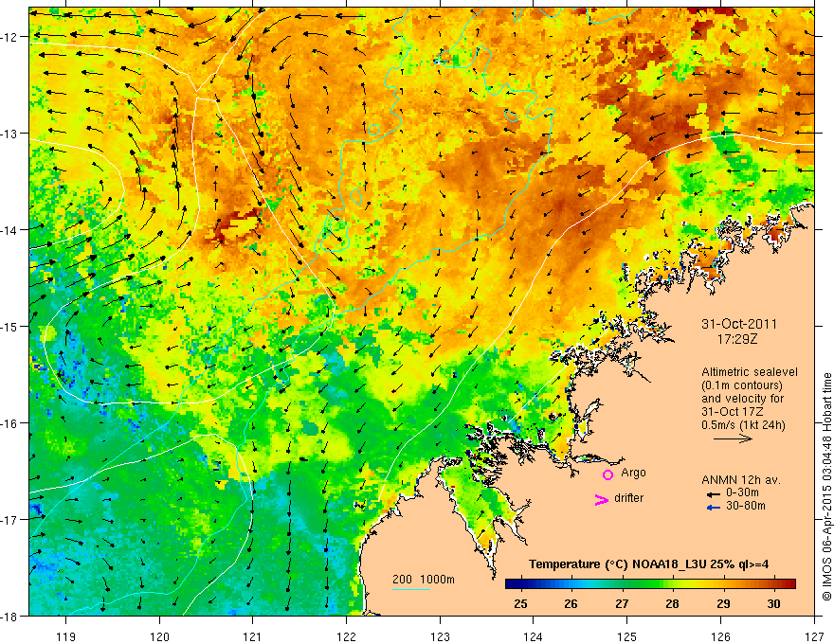Click the cyan 200m depth contour sample line

click(410, 589)
